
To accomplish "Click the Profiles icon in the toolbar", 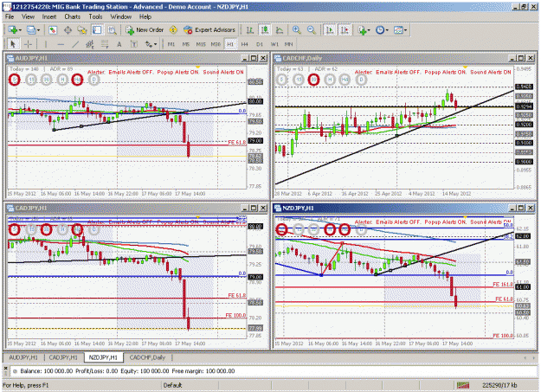I will pyautogui.click(x=31, y=30).
